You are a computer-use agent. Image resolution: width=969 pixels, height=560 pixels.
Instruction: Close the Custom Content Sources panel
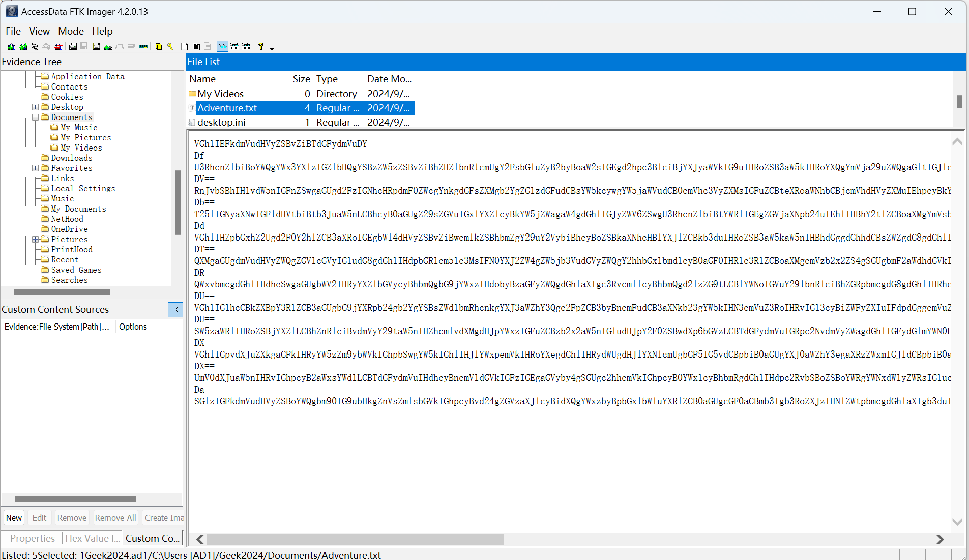175,309
